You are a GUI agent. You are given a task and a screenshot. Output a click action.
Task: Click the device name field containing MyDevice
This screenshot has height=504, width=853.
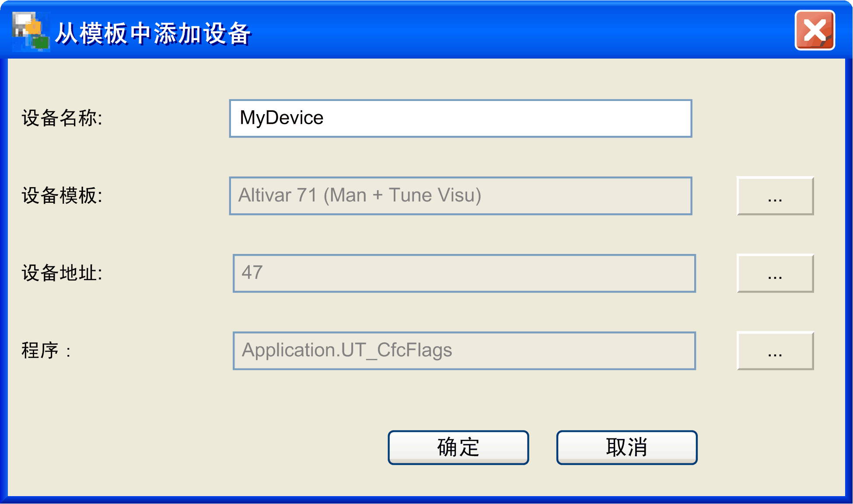click(460, 118)
